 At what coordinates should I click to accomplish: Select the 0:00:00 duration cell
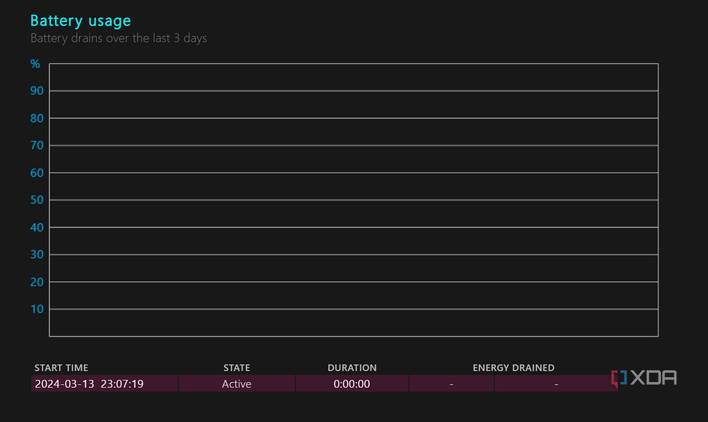coord(352,384)
